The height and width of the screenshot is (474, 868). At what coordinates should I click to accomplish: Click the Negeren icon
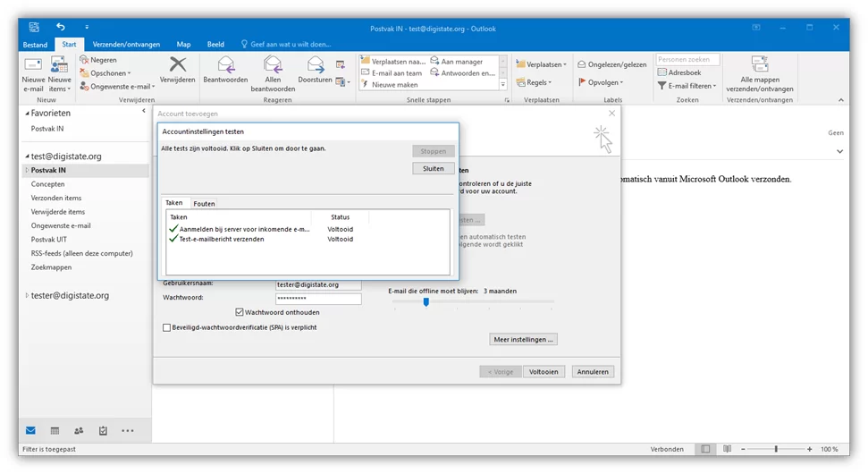click(84, 60)
